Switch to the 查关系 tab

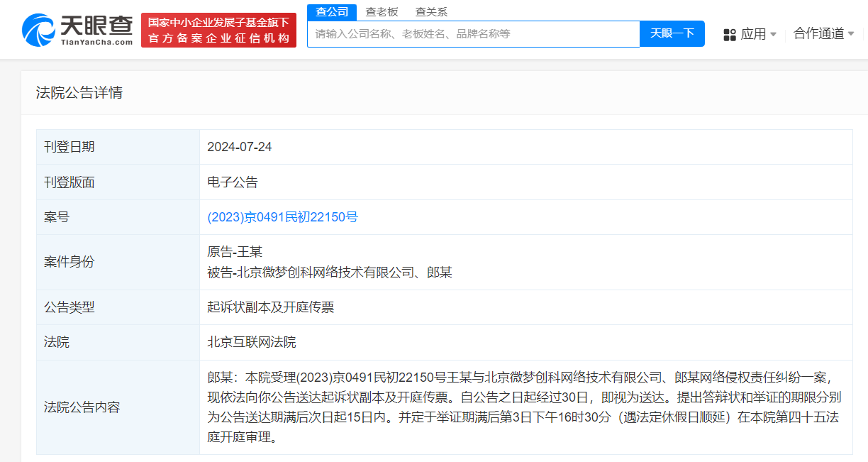coord(431,12)
